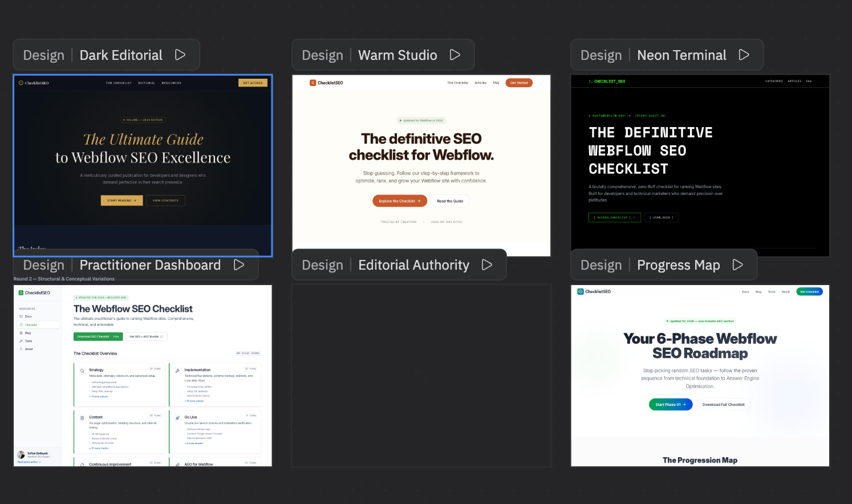Select the empty Editorial Authority frame
Viewport: 852px width, 504px height.
421,376
